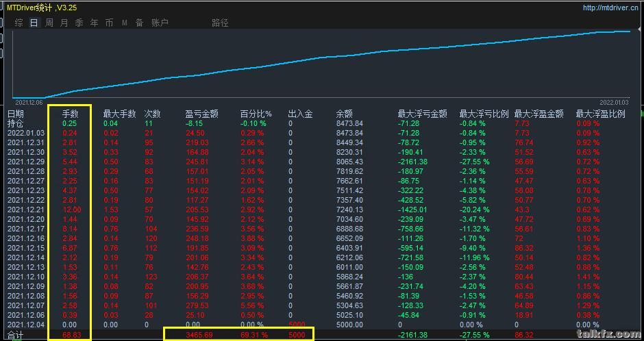
Task: Open the 账户 account tab
Action: (x=160, y=23)
